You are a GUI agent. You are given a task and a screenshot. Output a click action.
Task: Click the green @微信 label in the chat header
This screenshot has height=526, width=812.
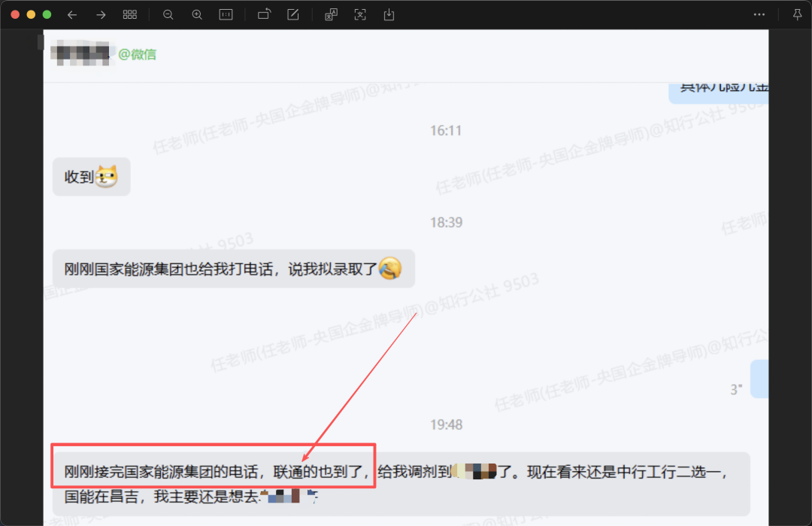(x=138, y=54)
